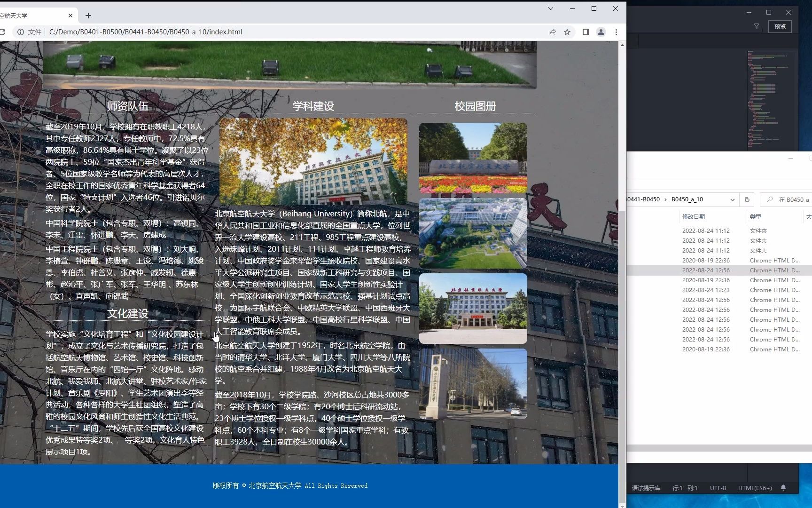Image resolution: width=812 pixels, height=508 pixels.
Task: Select the last row dated 2020-08-19 22:36
Action: 719,349
